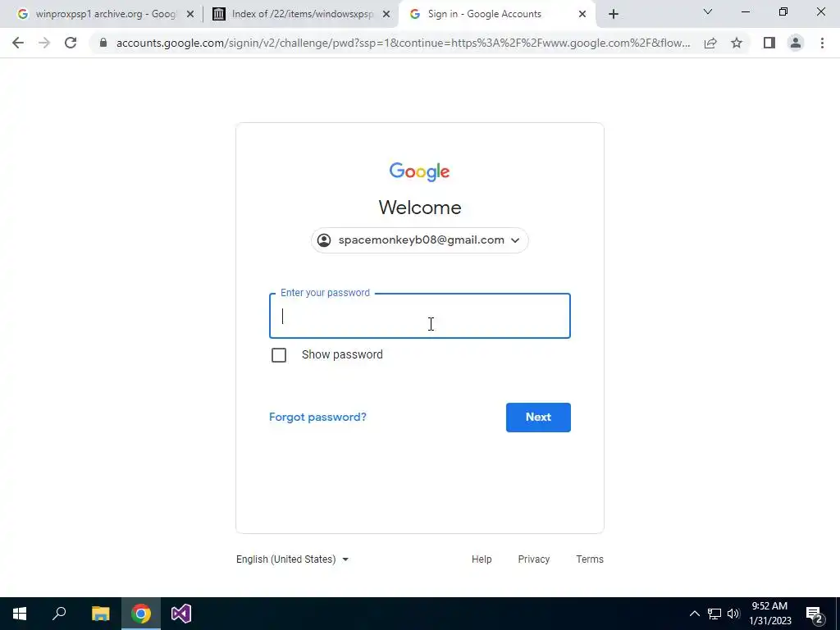Open the Chrome three-dot menu
The image size is (840, 630).
click(822, 43)
